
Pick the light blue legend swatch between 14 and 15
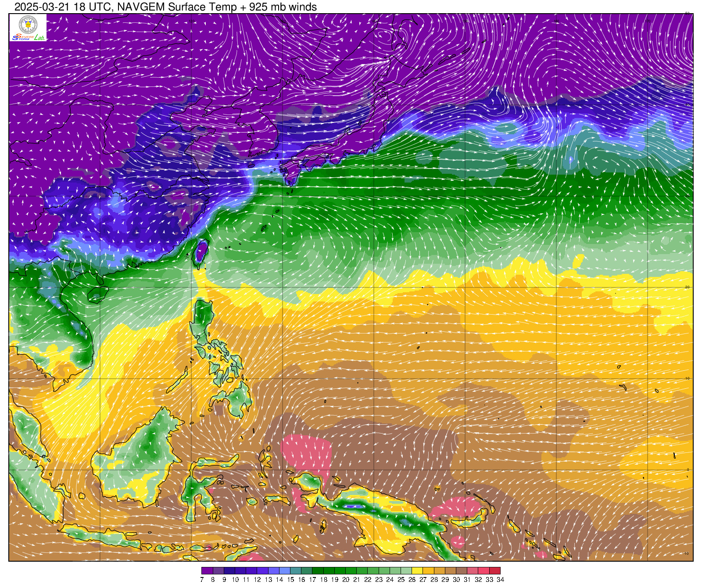click(x=285, y=571)
